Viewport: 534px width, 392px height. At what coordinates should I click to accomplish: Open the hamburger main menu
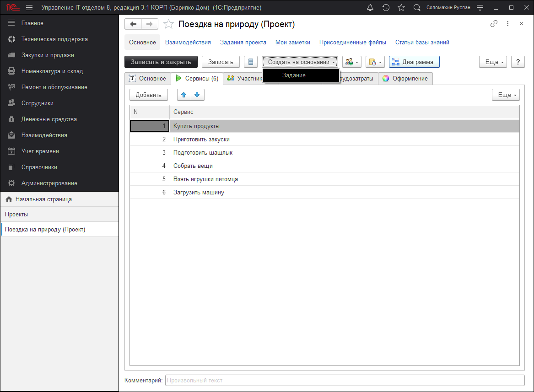(x=29, y=8)
